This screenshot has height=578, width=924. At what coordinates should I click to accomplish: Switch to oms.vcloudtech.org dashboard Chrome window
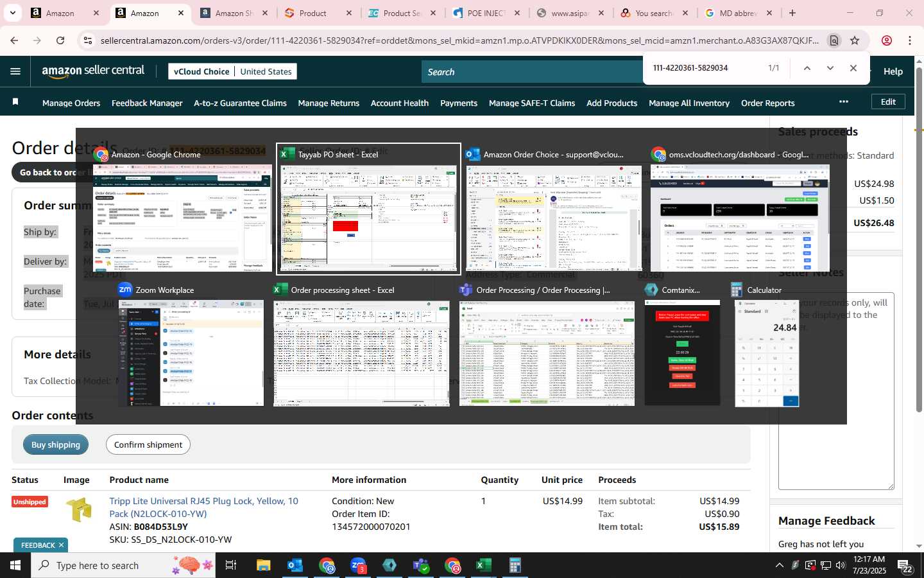(740, 209)
